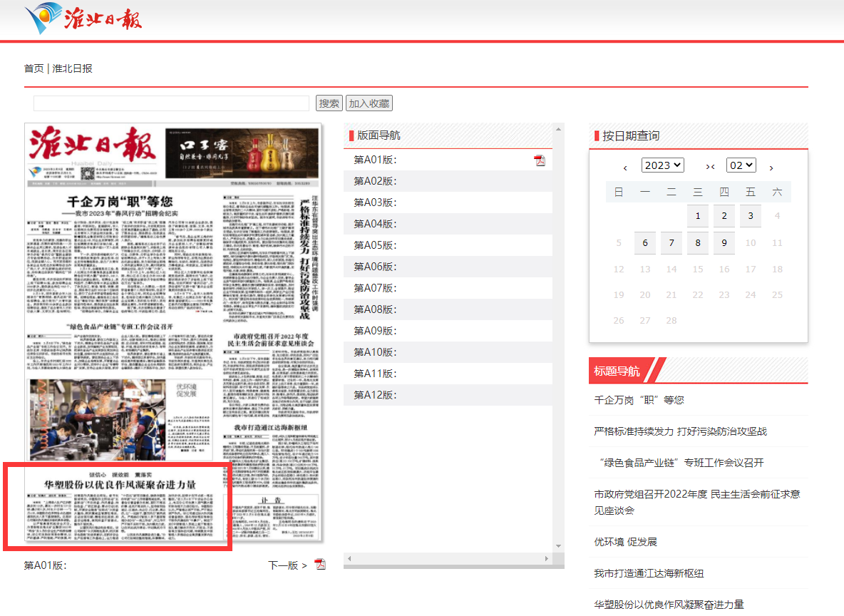This screenshot has height=616, width=844.
Task: Click inside the search text field
Action: point(171,103)
